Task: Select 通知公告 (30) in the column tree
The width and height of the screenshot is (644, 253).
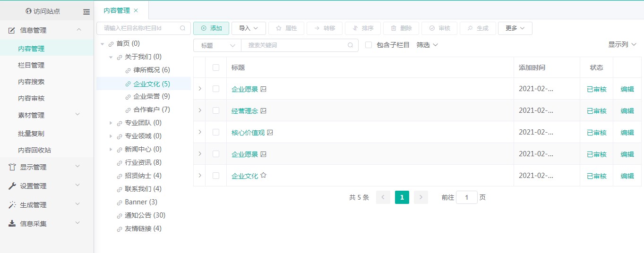Action: pos(145,215)
